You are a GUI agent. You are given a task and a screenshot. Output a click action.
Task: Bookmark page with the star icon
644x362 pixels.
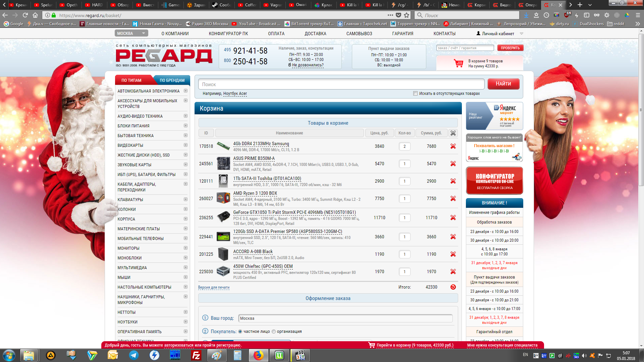pos(407,15)
